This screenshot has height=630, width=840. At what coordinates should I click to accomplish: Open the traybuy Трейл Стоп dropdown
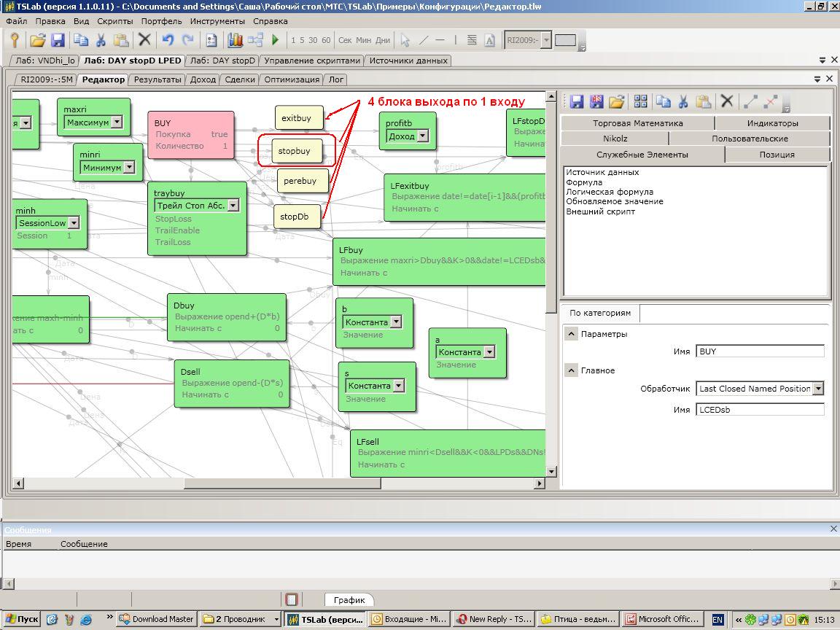pos(233,206)
